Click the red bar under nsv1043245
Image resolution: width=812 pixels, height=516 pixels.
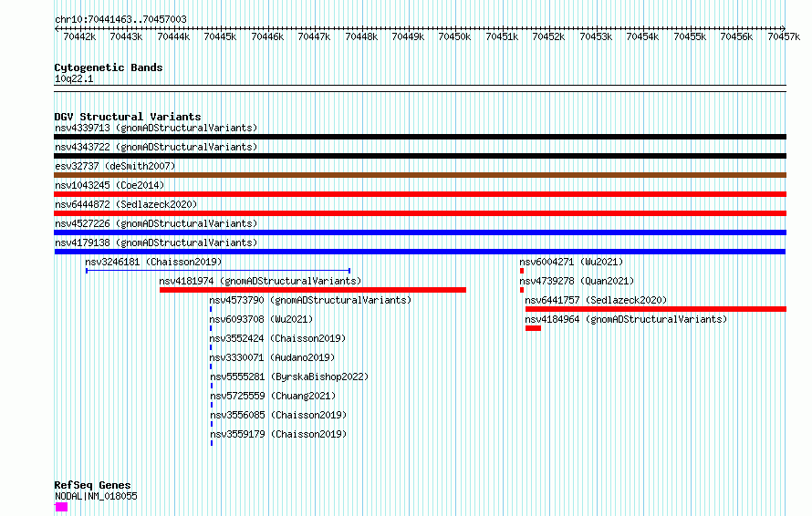(420, 194)
